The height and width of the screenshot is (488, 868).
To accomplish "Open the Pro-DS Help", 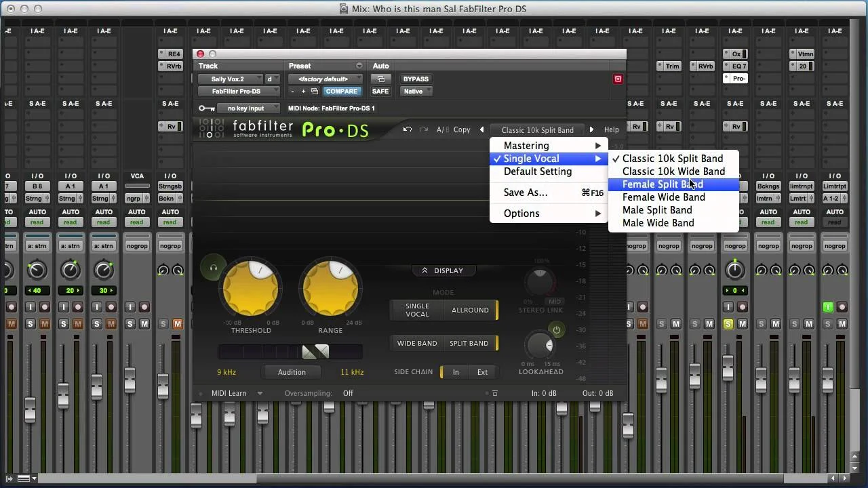I will [x=611, y=129].
